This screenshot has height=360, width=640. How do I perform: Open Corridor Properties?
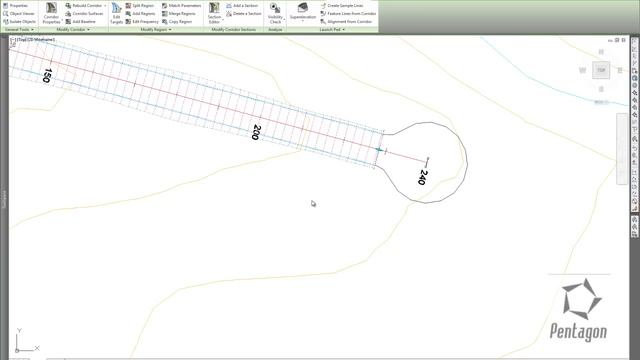[x=51, y=13]
